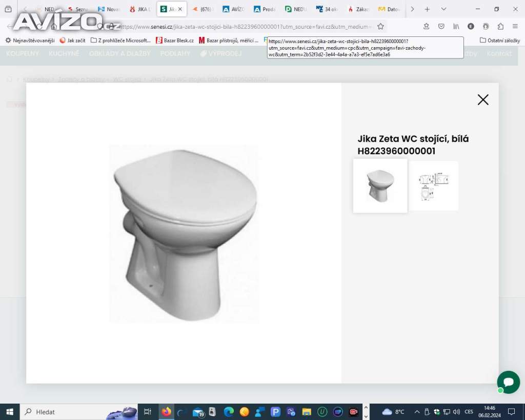Open the notification center icon
Image resolution: width=525 pixels, height=420 pixels.
tap(511, 412)
